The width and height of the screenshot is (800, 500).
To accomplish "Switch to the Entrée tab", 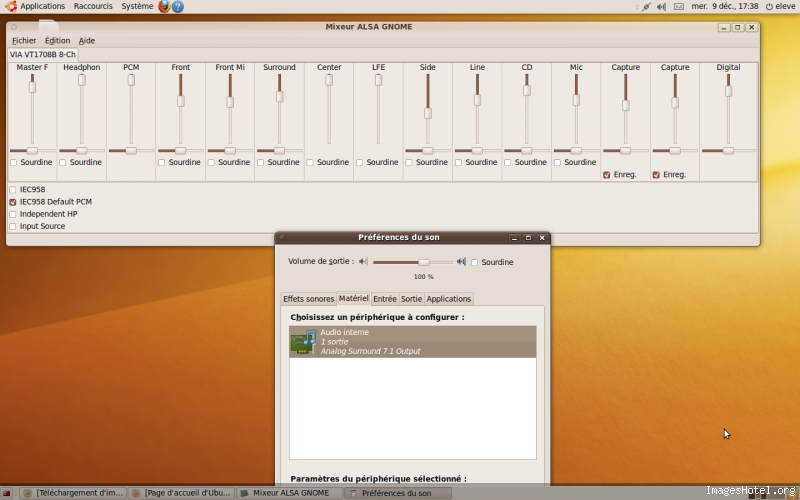I will [x=385, y=299].
